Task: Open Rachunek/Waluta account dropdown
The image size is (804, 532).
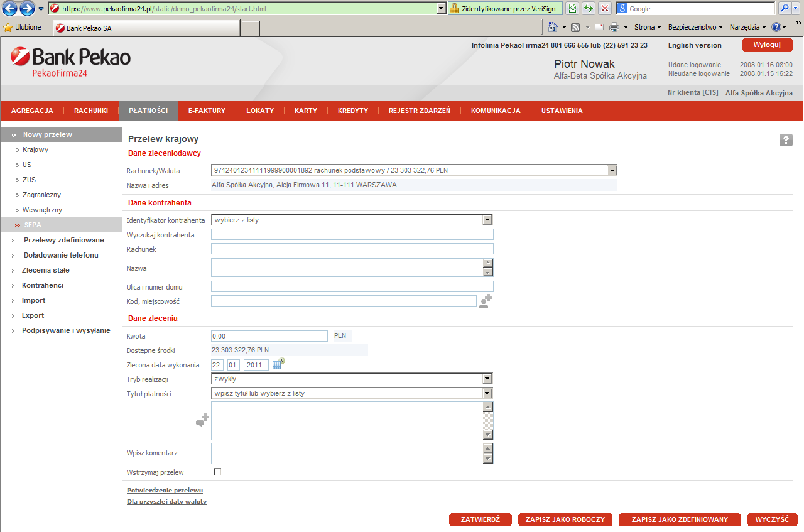Action: [x=612, y=170]
